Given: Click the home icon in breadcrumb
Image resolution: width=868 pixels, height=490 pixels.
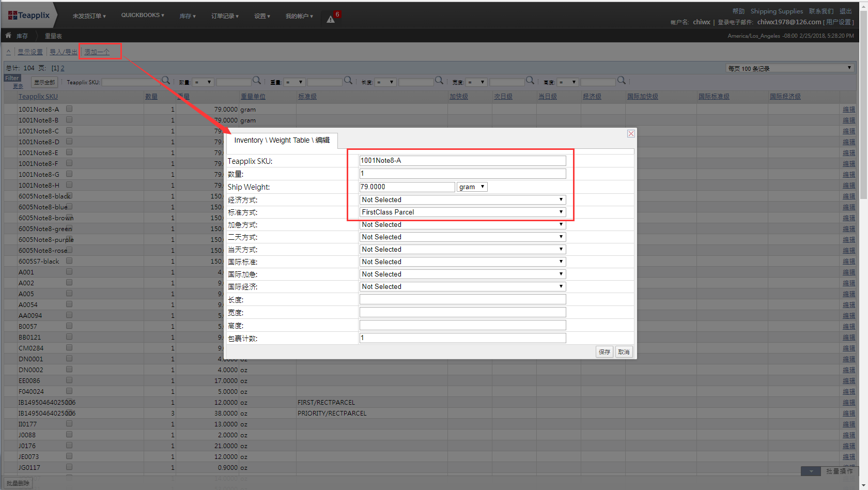Looking at the screenshot, I should [8, 35].
